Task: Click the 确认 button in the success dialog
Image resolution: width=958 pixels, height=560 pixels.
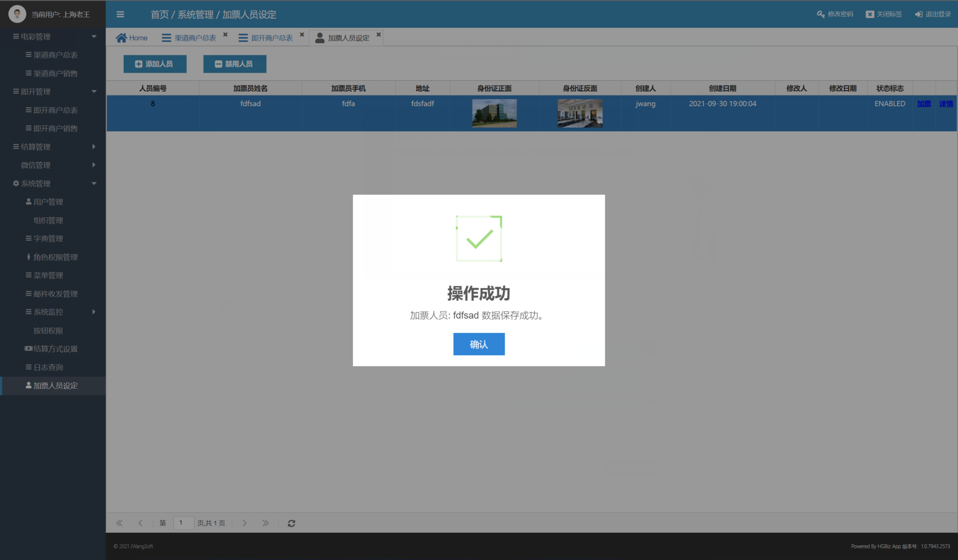Action: click(x=479, y=344)
